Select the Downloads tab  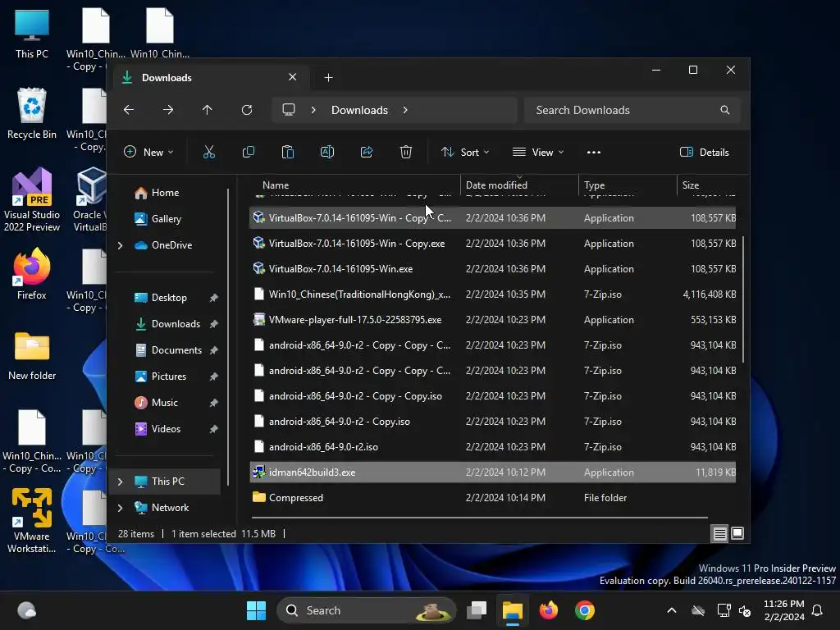pos(209,78)
